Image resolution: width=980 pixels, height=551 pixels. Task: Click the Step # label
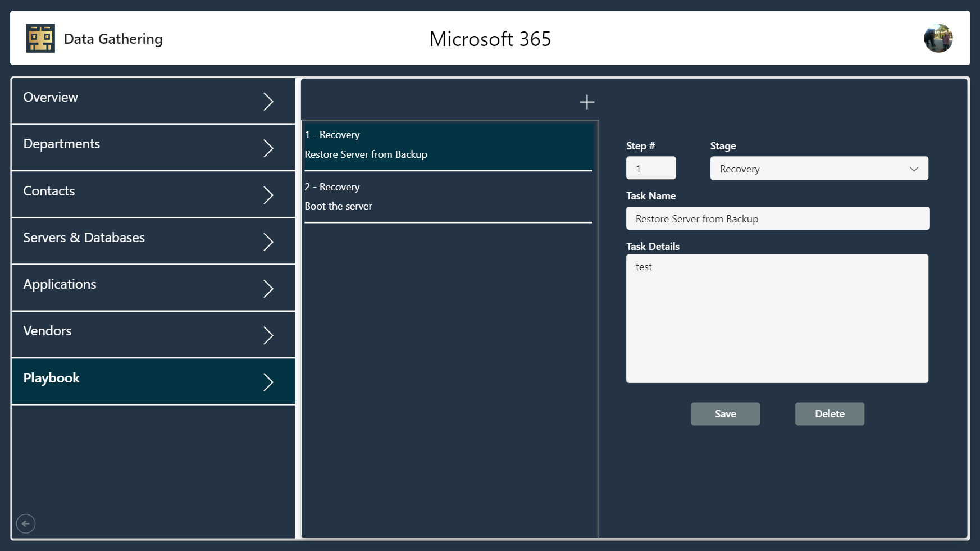click(x=640, y=146)
